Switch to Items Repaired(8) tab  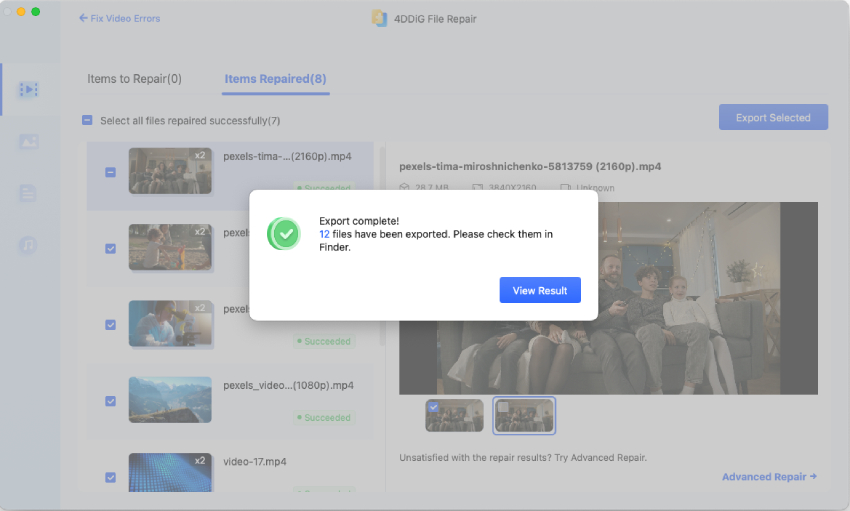coord(275,79)
